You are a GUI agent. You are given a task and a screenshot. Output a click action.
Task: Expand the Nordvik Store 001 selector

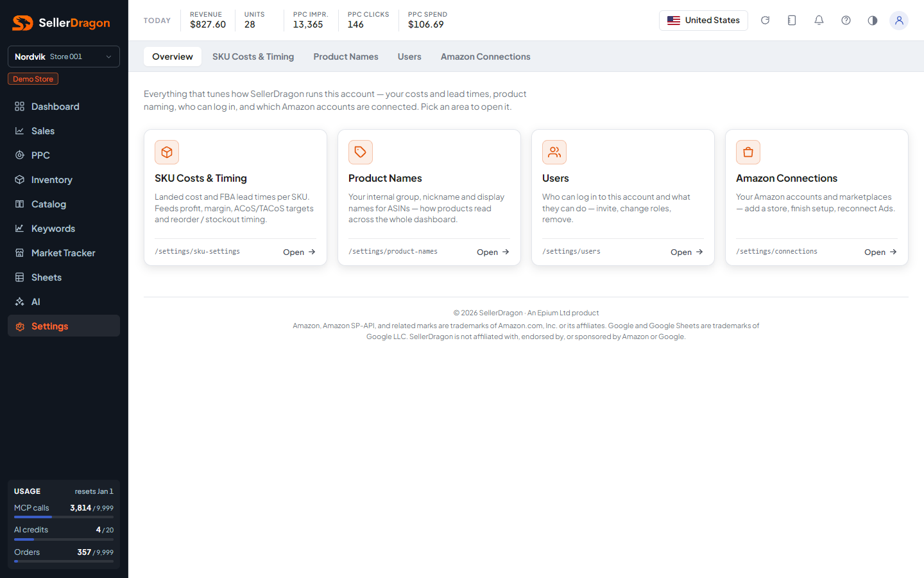[x=64, y=57]
